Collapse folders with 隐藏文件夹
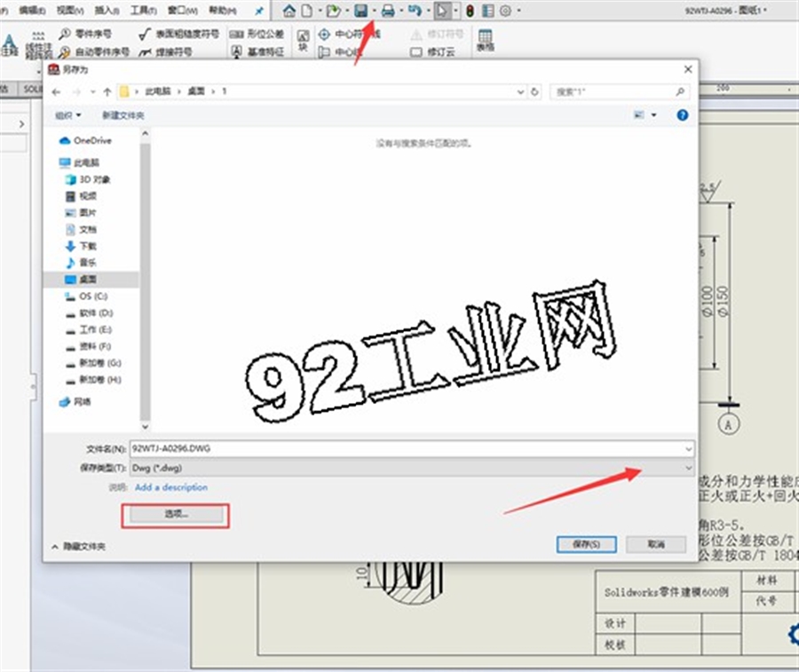The height and width of the screenshot is (672, 799). (78, 547)
